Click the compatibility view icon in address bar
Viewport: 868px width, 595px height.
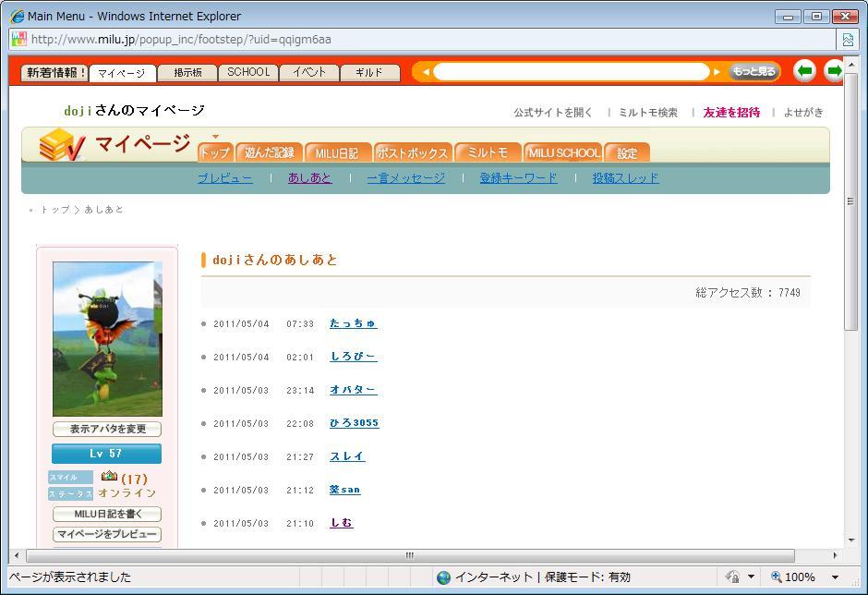coord(847,40)
